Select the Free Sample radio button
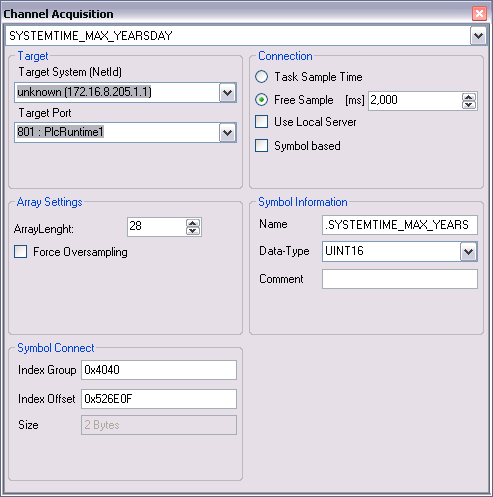493x497 pixels. click(x=261, y=100)
